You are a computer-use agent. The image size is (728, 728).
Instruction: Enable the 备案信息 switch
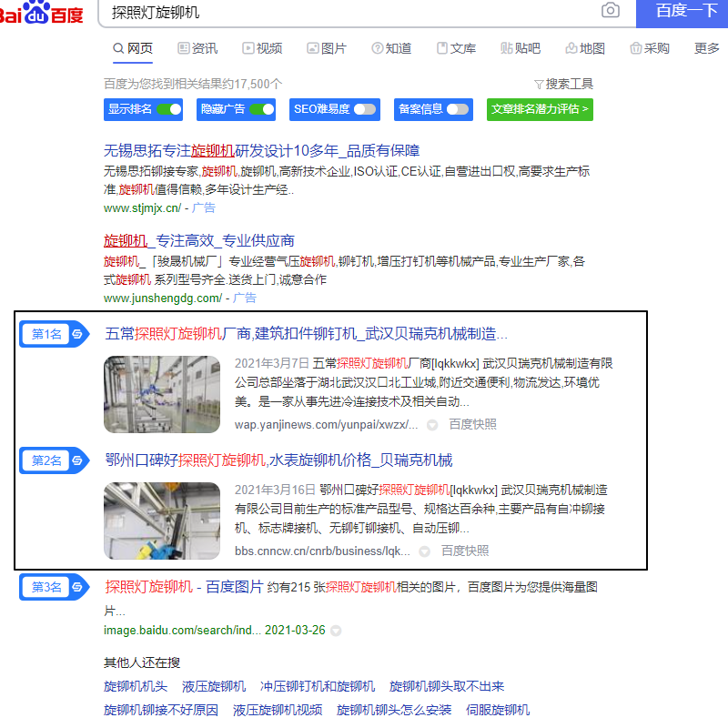pos(458,109)
